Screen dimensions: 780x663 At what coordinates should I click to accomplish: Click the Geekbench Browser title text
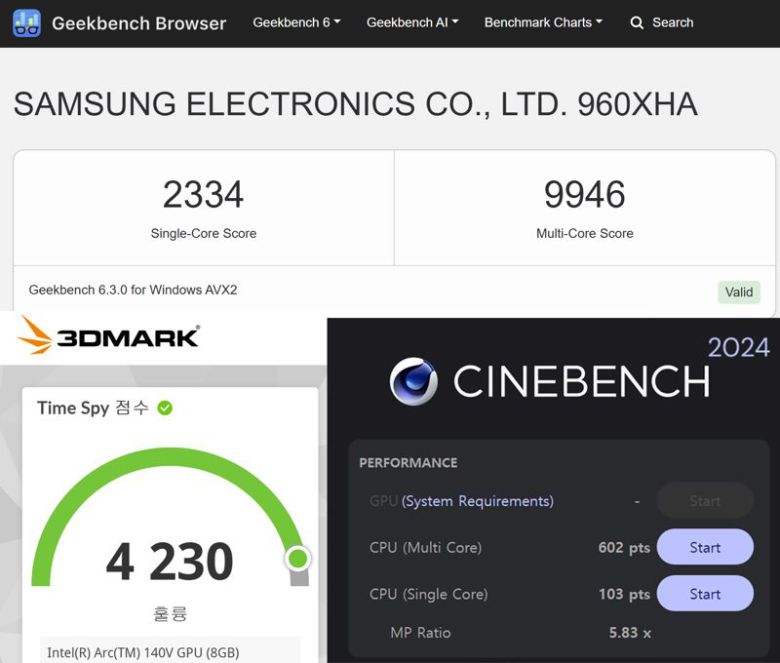pos(139,23)
